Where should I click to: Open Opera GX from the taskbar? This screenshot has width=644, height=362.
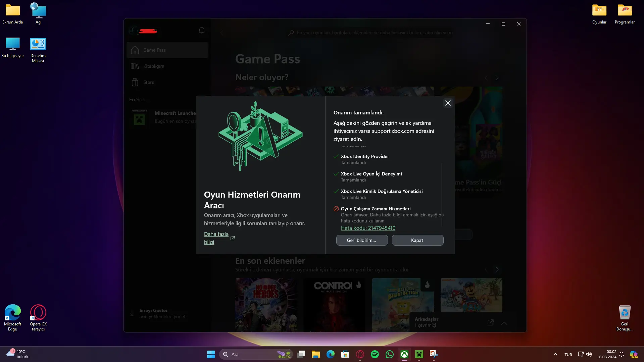pos(360,354)
